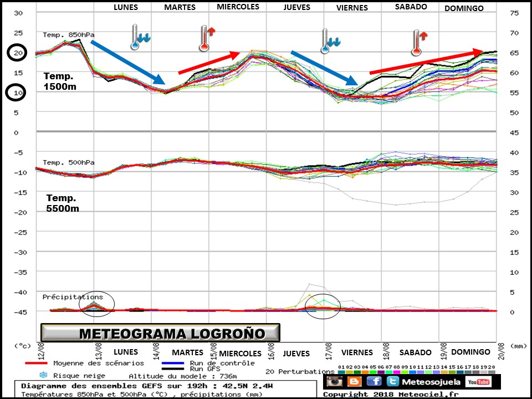Click the 20/08 date on the axis
Screen dimensions: 532x399
tap(501, 351)
